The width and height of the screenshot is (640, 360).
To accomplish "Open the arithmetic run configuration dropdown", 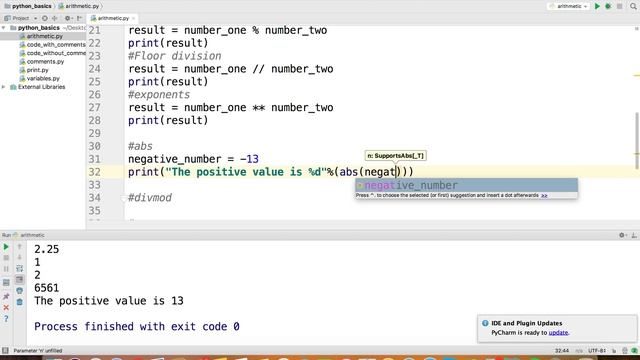I will [568, 6].
